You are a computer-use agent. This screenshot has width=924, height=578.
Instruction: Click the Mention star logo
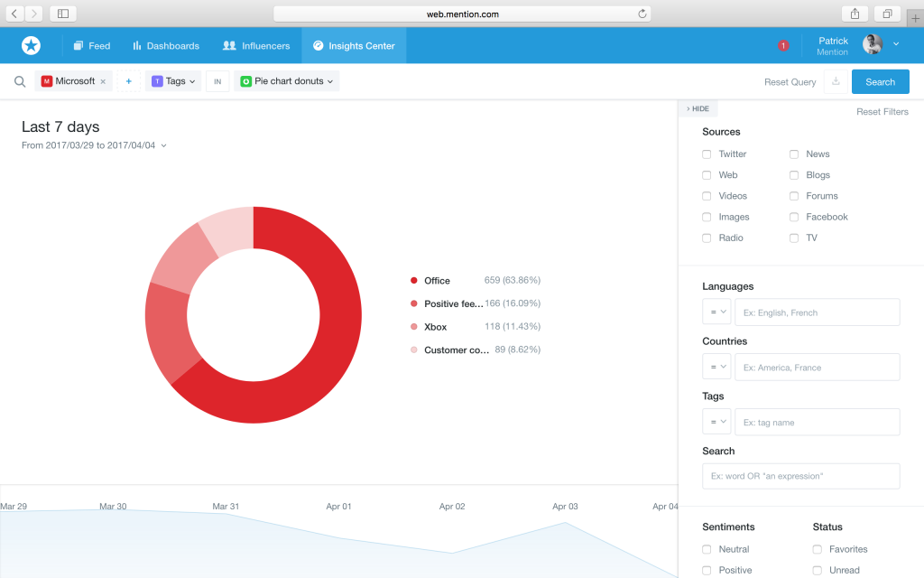(32, 45)
